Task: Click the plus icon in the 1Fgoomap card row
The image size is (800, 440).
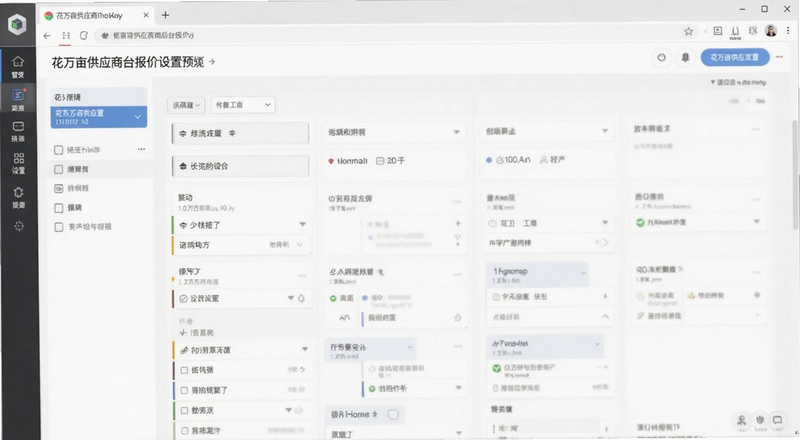Action: point(605,296)
